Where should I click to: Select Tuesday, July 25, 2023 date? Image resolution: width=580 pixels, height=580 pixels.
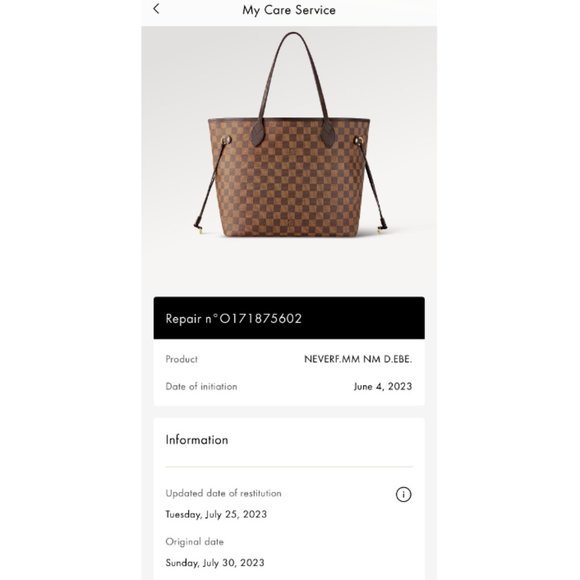(216, 515)
